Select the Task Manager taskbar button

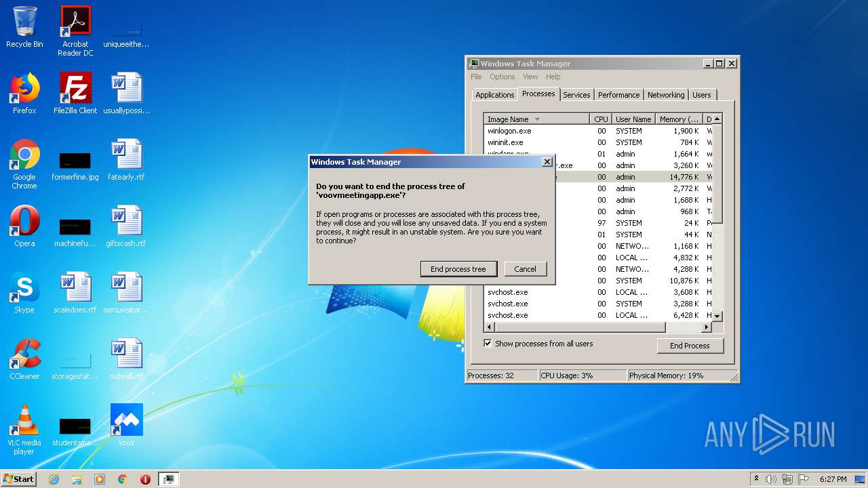click(168, 479)
